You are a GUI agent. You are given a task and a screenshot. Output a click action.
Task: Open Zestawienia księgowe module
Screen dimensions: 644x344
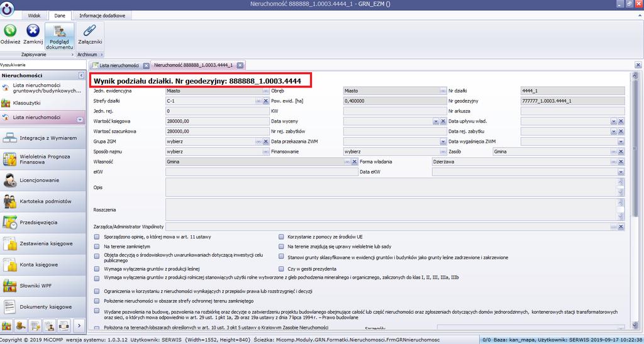pyautogui.click(x=43, y=244)
